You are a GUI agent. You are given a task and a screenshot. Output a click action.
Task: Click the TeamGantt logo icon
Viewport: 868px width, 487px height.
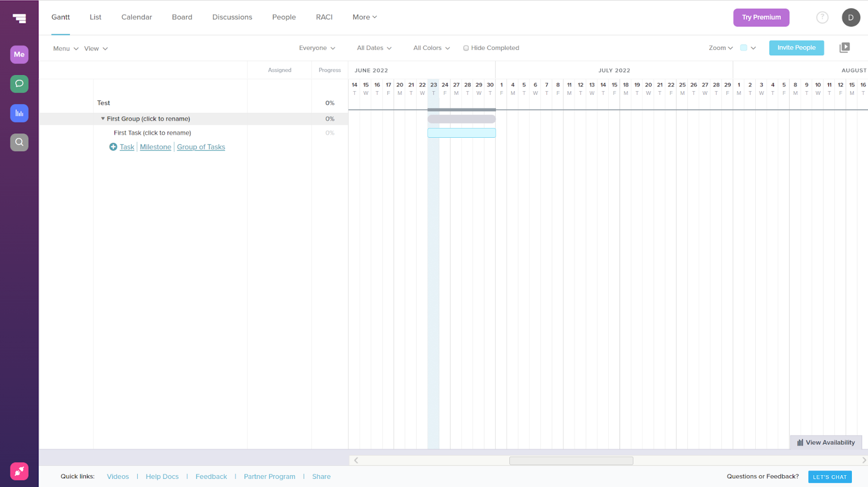[x=20, y=18]
